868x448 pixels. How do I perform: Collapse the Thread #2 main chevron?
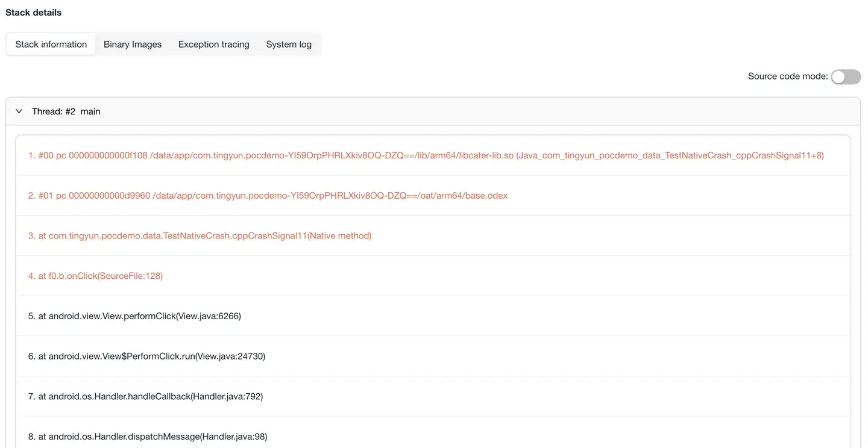[19, 111]
